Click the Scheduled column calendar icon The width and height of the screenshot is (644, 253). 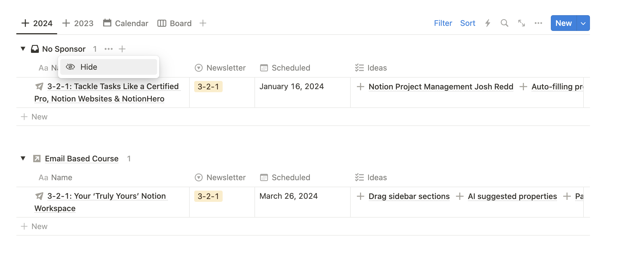264,67
